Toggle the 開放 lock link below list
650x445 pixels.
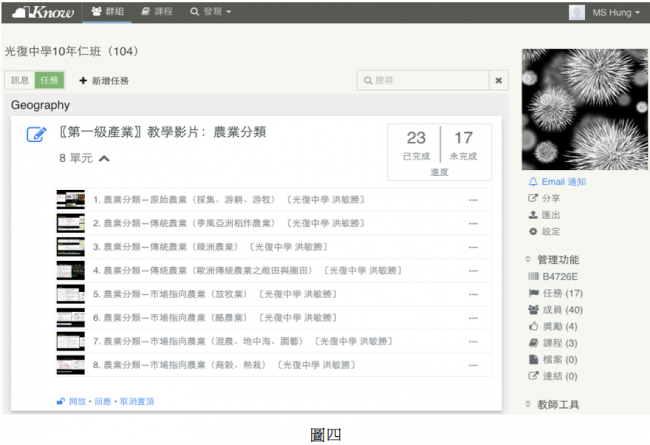point(73,401)
